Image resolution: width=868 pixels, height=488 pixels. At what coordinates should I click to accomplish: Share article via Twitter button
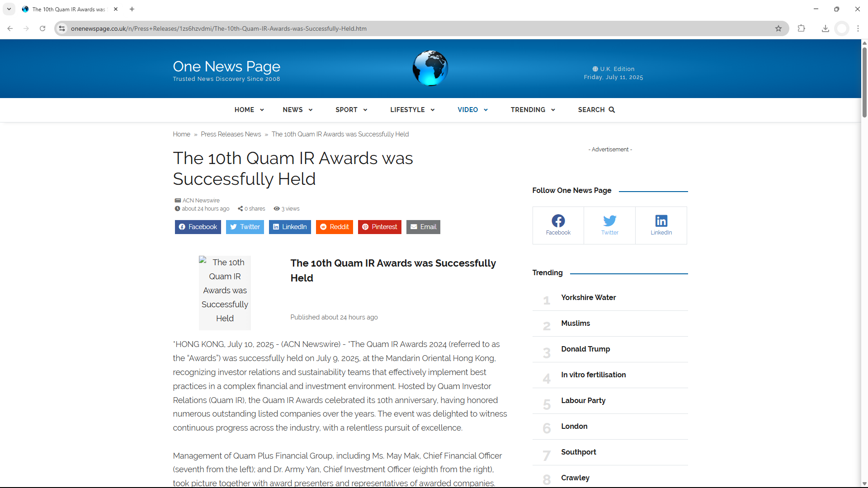(x=245, y=227)
